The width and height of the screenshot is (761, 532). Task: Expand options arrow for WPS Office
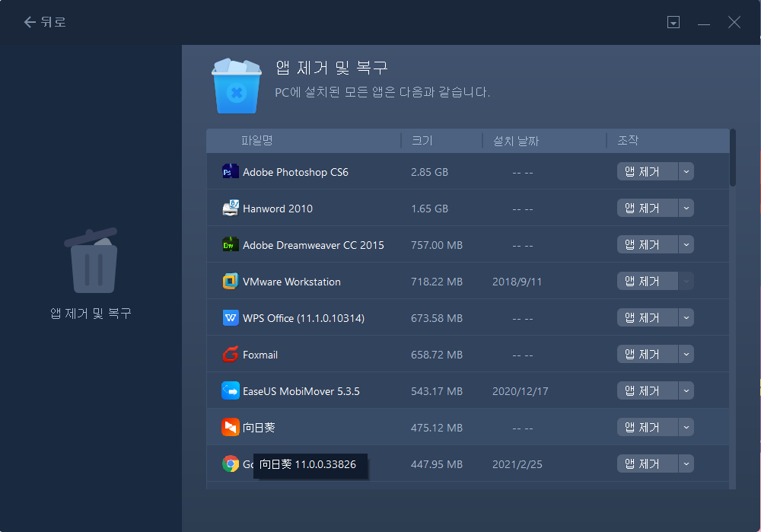[x=686, y=318]
